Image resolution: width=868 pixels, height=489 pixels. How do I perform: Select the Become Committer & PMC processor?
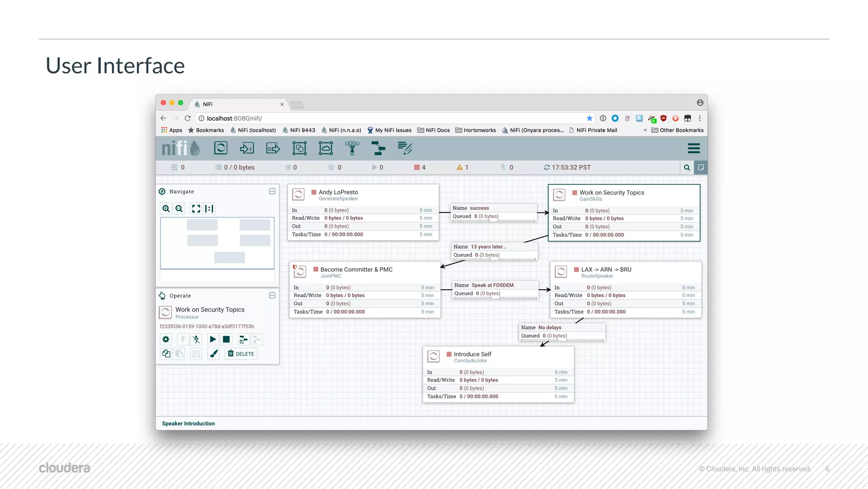[x=365, y=290]
